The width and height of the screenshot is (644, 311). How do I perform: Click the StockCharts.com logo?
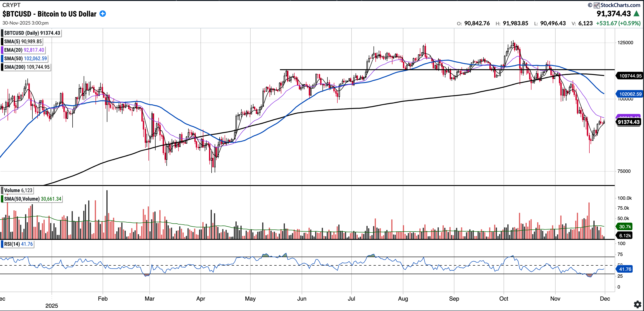(617, 5)
